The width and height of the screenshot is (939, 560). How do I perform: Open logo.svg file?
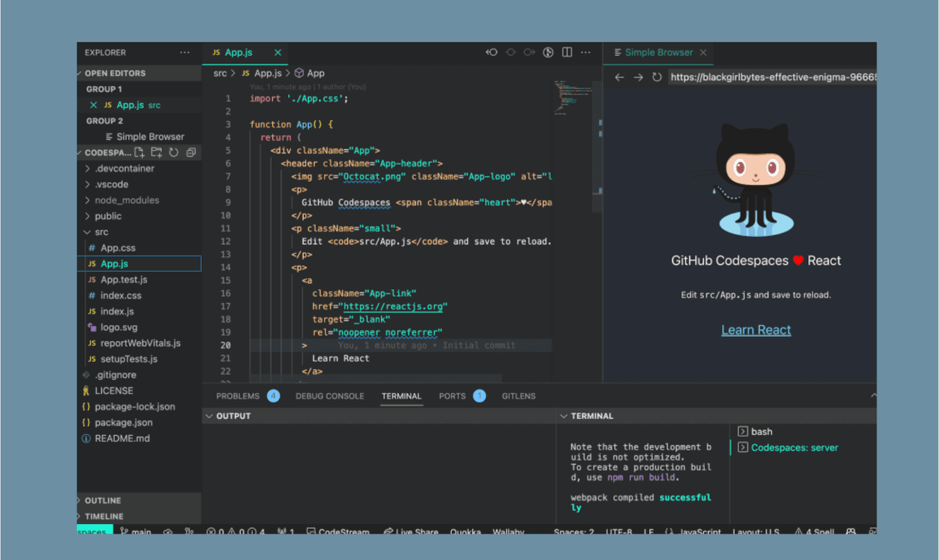[119, 327]
